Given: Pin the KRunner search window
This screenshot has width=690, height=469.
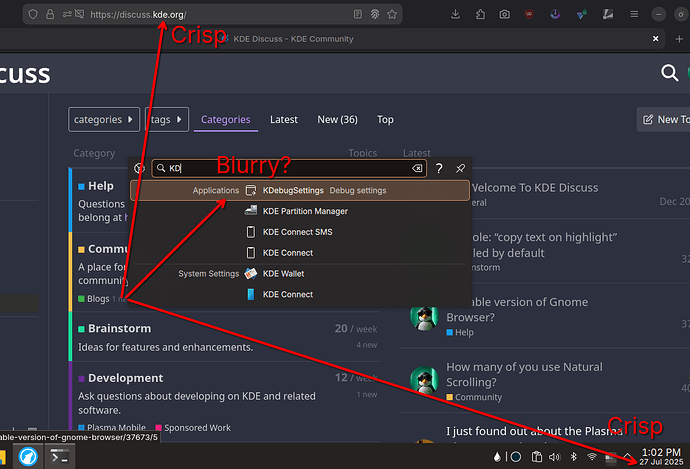Looking at the screenshot, I should pyautogui.click(x=460, y=169).
